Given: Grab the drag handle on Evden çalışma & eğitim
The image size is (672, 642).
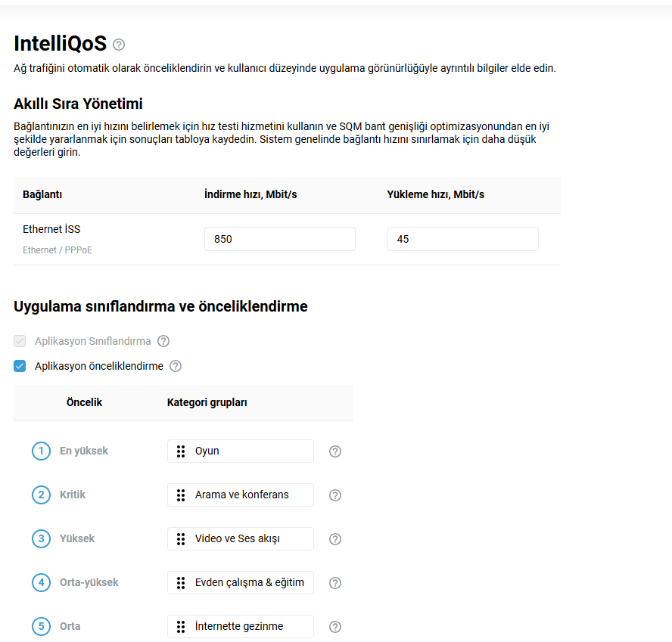Looking at the screenshot, I should (x=181, y=582).
